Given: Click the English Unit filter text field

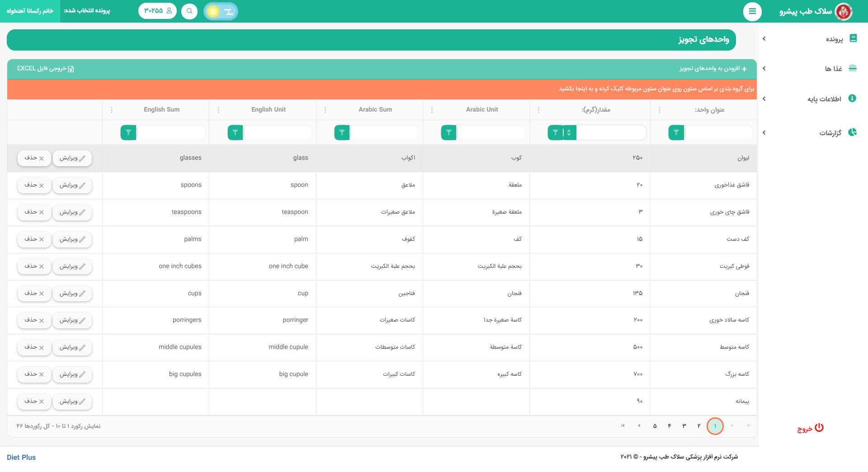Looking at the screenshot, I should [277, 132].
